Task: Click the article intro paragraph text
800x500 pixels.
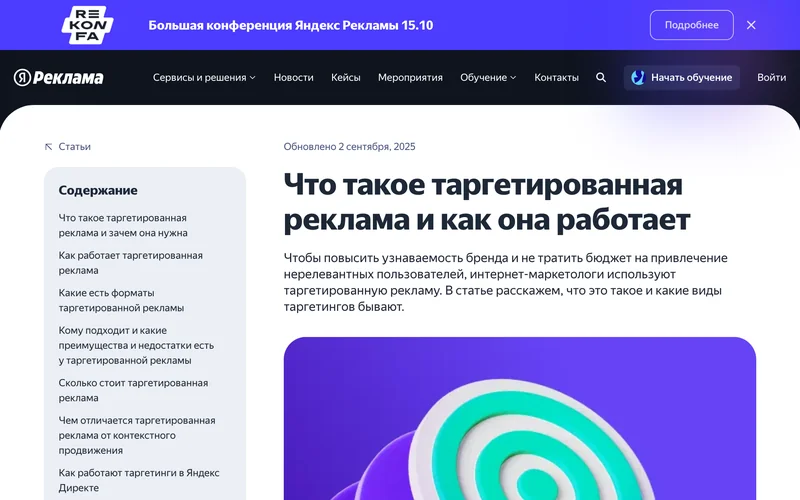Action: [506, 282]
